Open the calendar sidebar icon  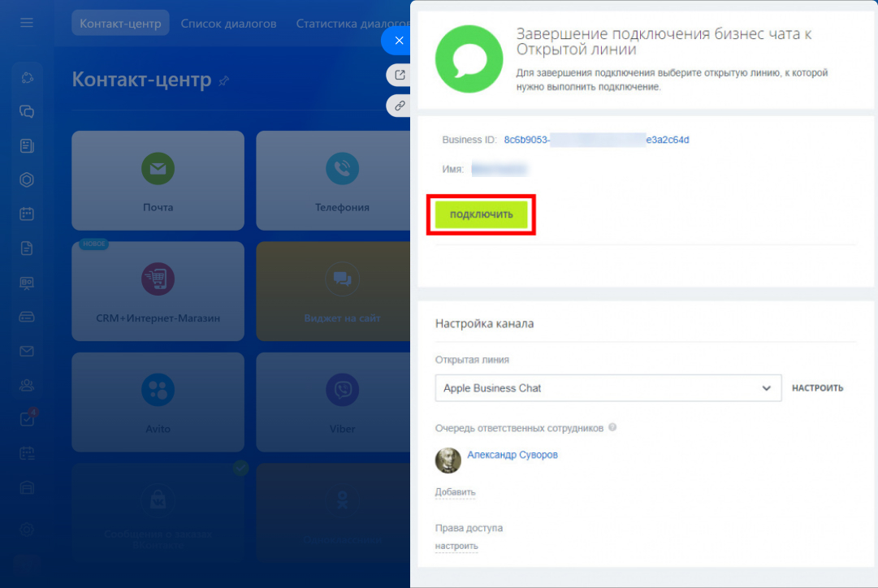tap(26, 214)
